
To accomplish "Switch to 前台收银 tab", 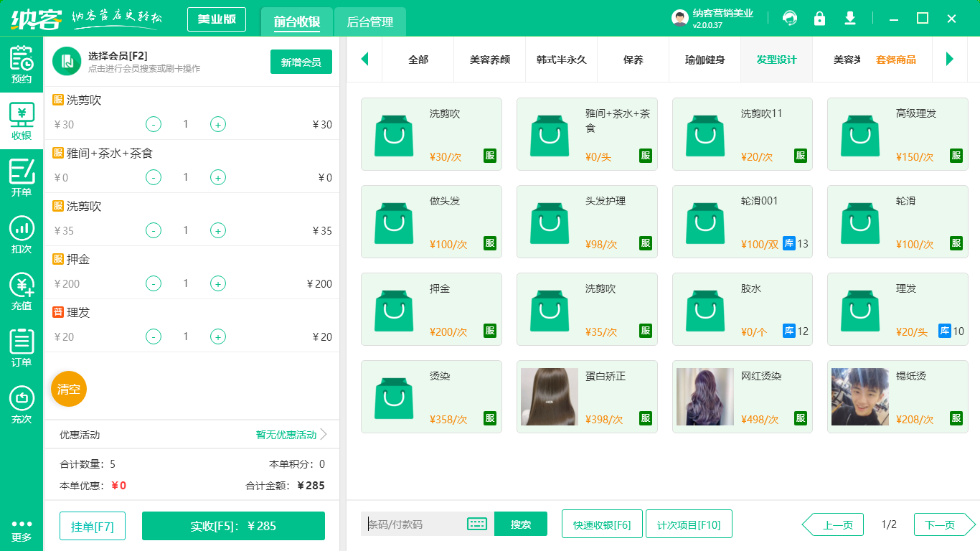I will [x=297, y=22].
